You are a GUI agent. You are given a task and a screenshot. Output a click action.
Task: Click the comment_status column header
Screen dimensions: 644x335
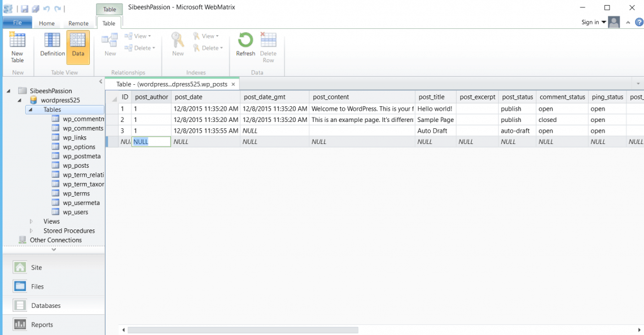coord(562,97)
